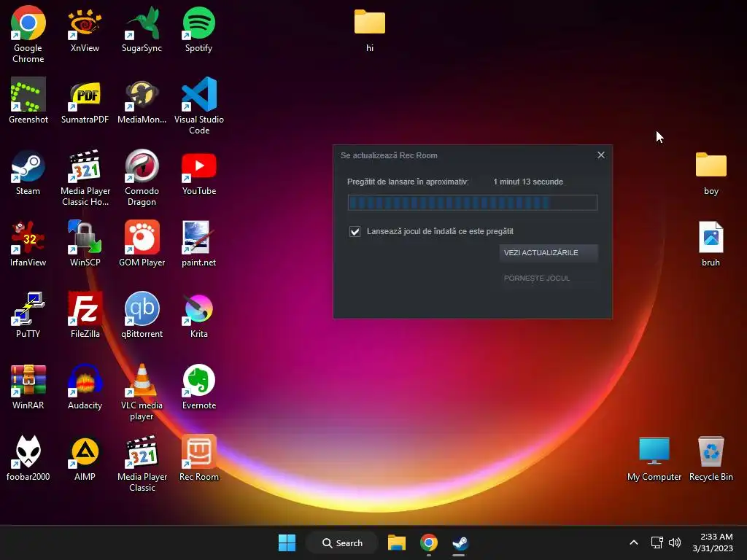747x560 pixels.
Task: Close the Rec Room update dialog
Action: (x=601, y=155)
